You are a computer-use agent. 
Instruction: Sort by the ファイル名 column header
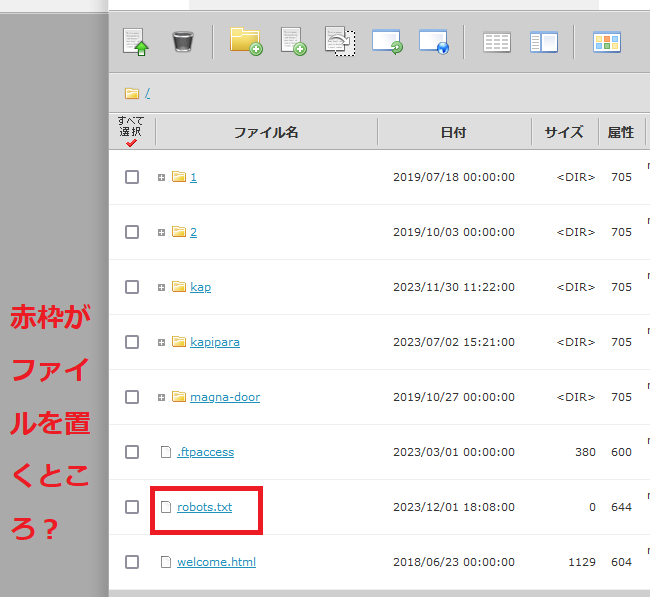(266, 132)
